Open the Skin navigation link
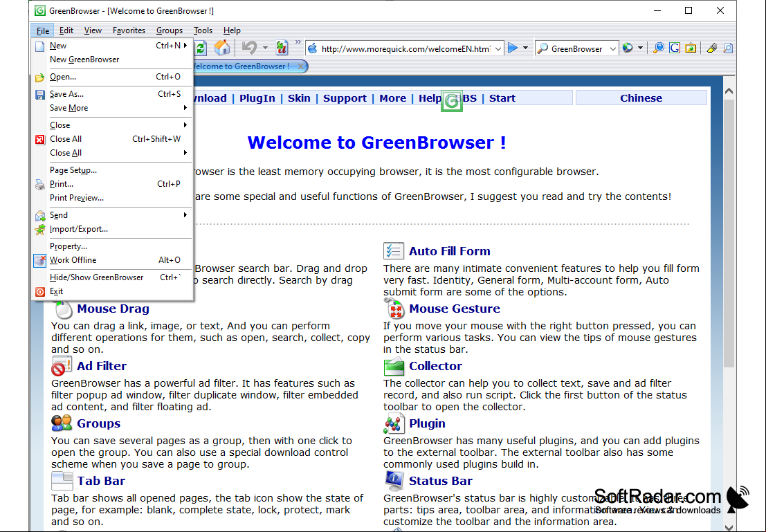This screenshot has width=766, height=532. [x=299, y=98]
